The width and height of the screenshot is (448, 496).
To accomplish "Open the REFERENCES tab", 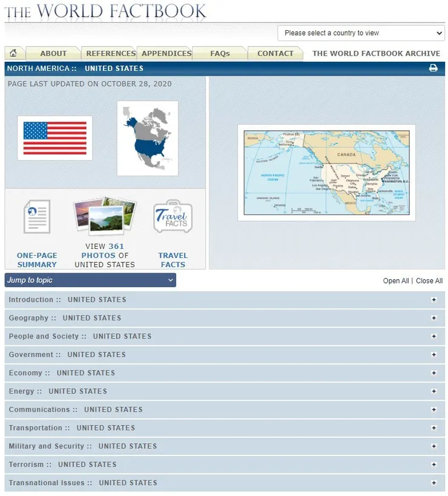I will [x=111, y=53].
